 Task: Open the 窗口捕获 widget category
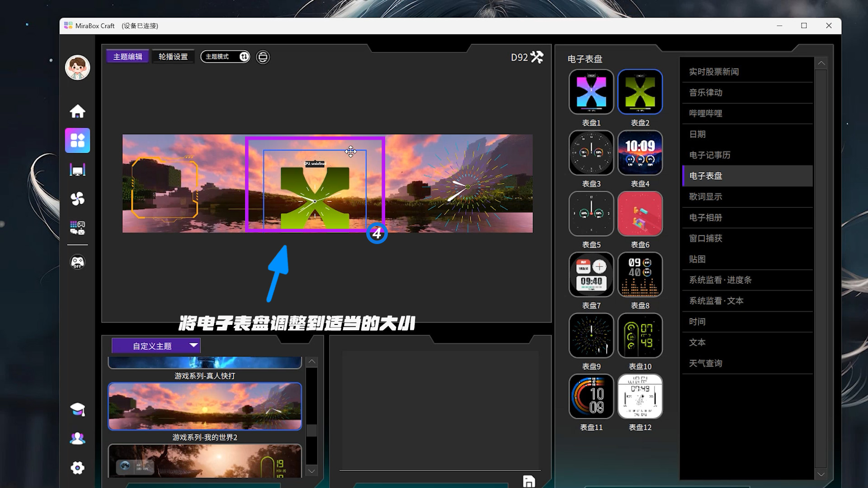(x=747, y=238)
